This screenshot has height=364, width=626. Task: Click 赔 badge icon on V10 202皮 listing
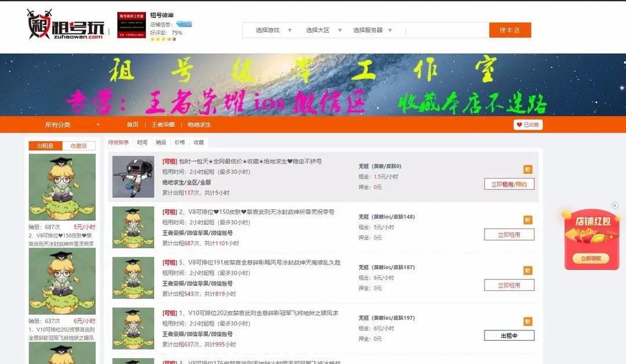(528, 321)
